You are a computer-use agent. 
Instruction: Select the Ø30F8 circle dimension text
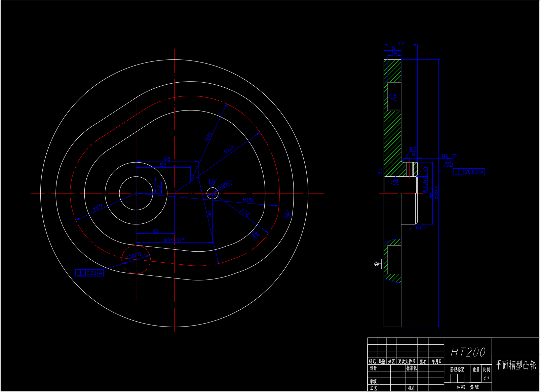pyautogui.click(x=133, y=256)
